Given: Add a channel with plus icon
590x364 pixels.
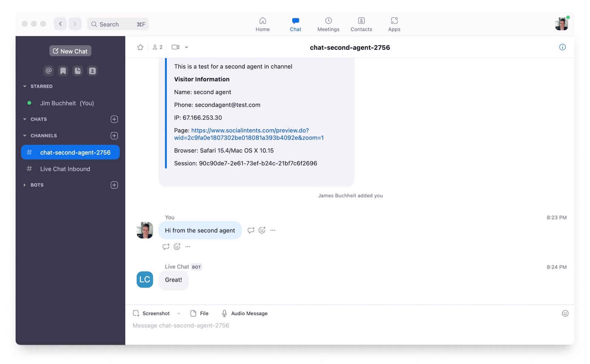Looking at the screenshot, I should coord(114,136).
